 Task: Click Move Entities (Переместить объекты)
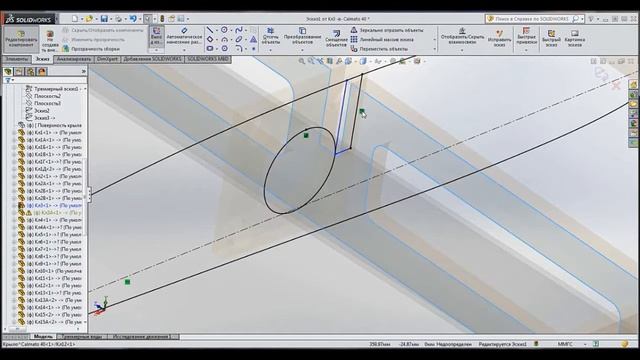(x=379, y=49)
